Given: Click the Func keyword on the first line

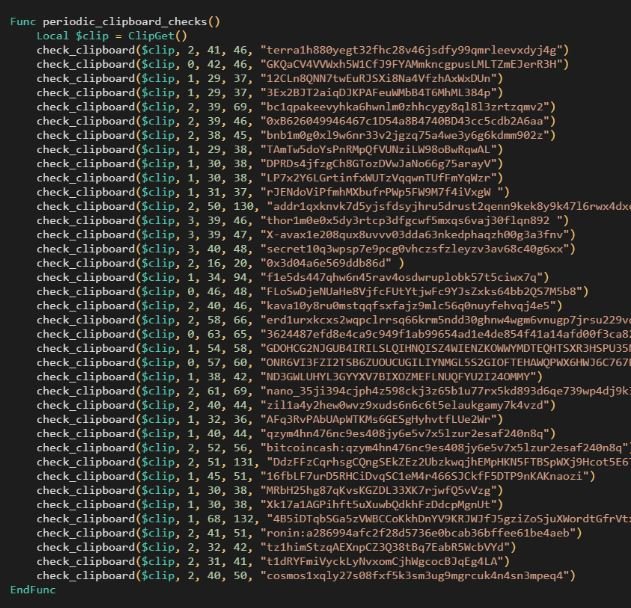Looking at the screenshot, I should (x=23, y=22).
